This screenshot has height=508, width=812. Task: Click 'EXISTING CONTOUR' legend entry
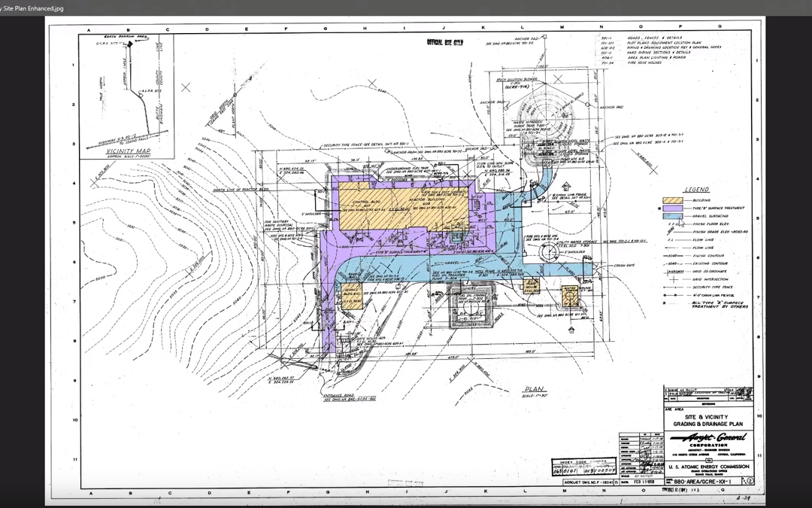[710, 263]
